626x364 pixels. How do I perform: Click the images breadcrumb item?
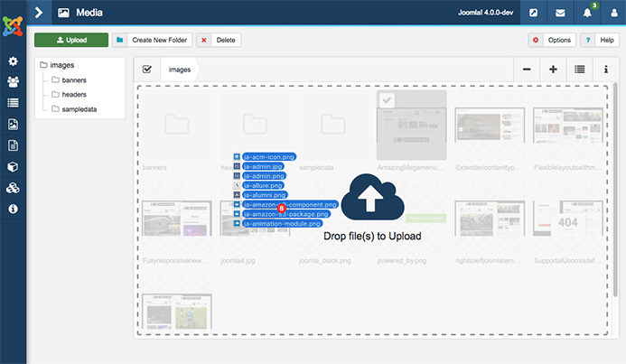(x=180, y=70)
